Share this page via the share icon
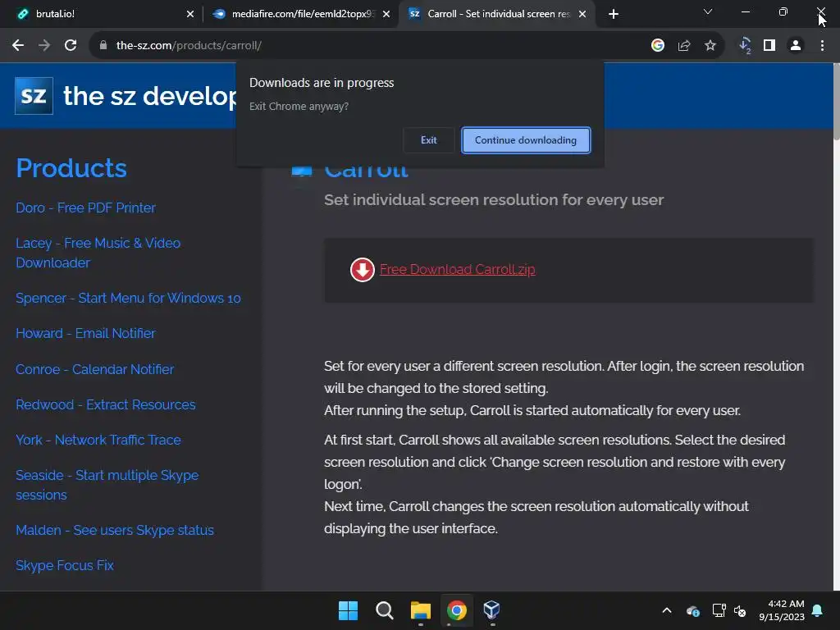 point(684,46)
